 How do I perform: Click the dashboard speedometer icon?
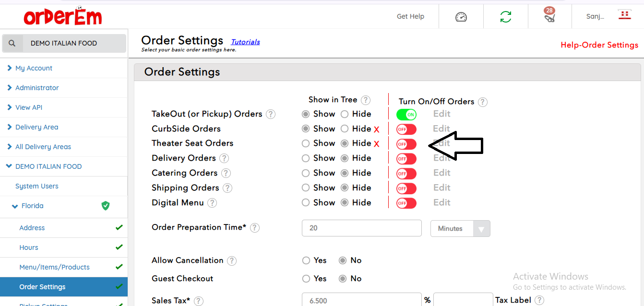(x=461, y=17)
